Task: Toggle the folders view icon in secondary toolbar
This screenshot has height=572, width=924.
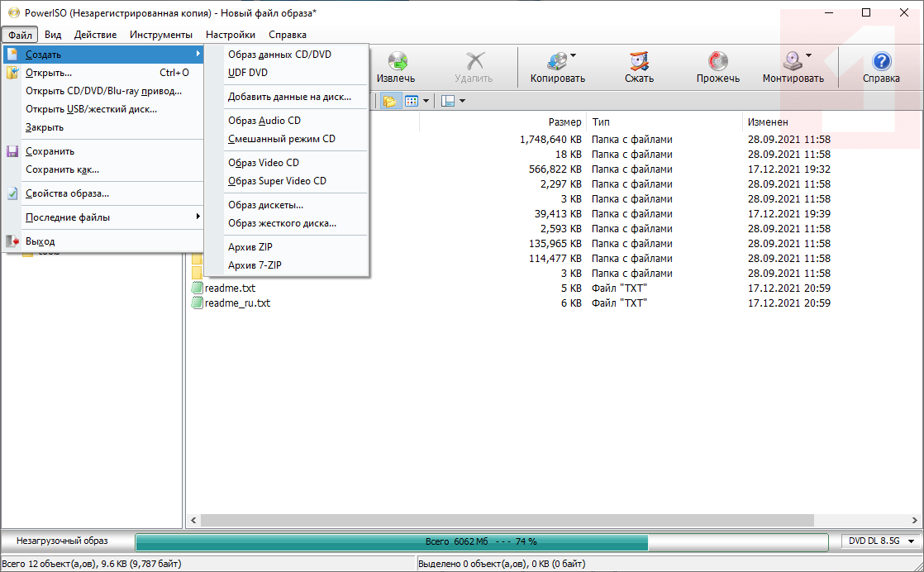Action: (x=389, y=102)
